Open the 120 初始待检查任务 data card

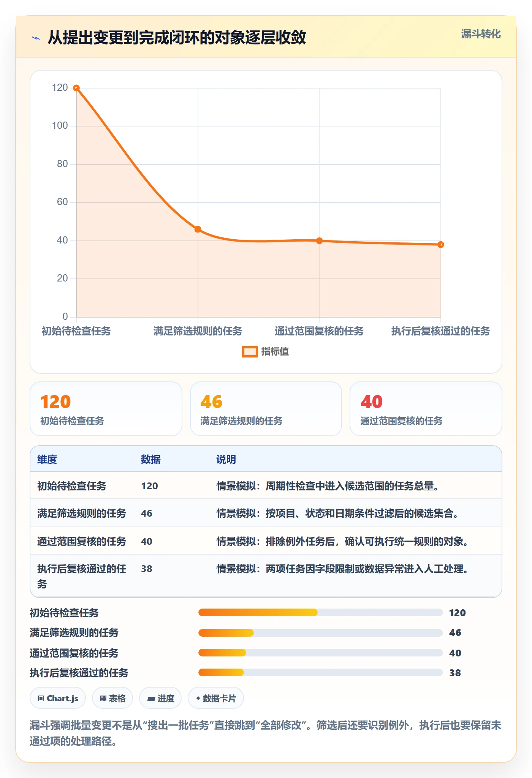106,409
